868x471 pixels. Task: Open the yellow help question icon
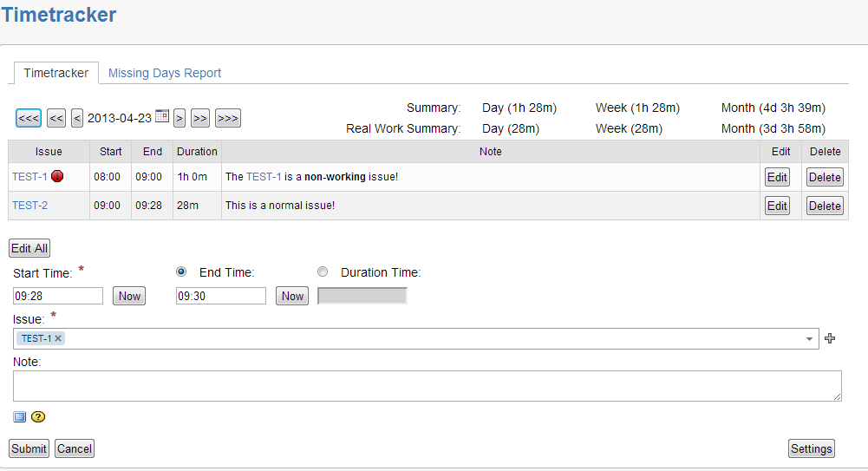(38, 416)
